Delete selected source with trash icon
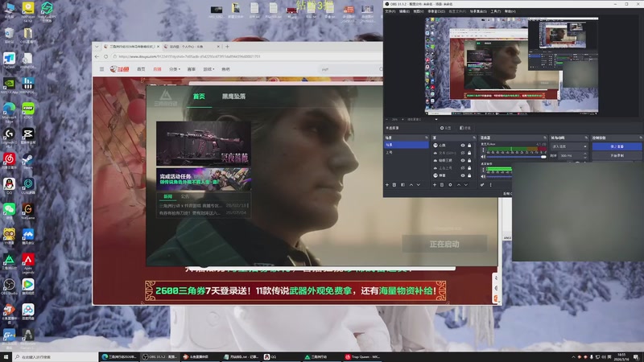644x362 pixels. tap(442, 185)
